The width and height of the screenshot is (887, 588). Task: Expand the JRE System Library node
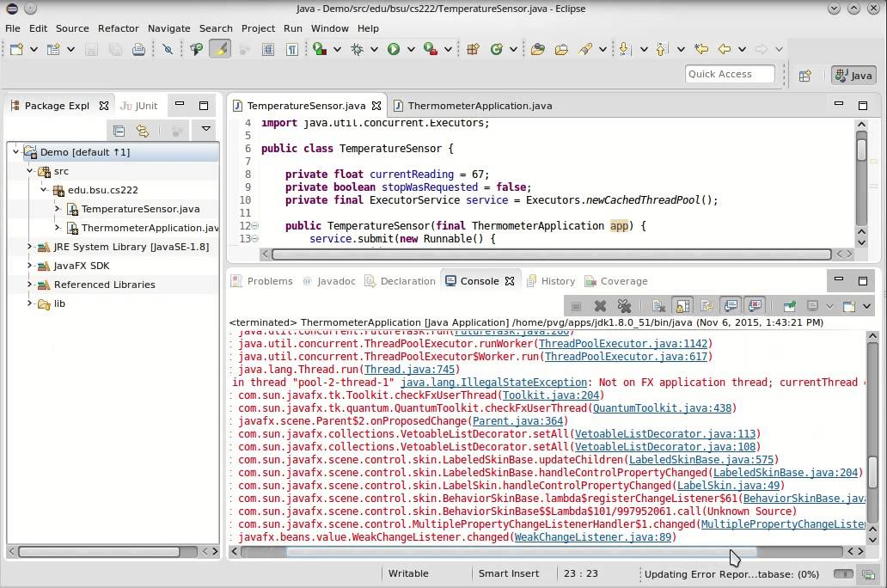(29, 247)
